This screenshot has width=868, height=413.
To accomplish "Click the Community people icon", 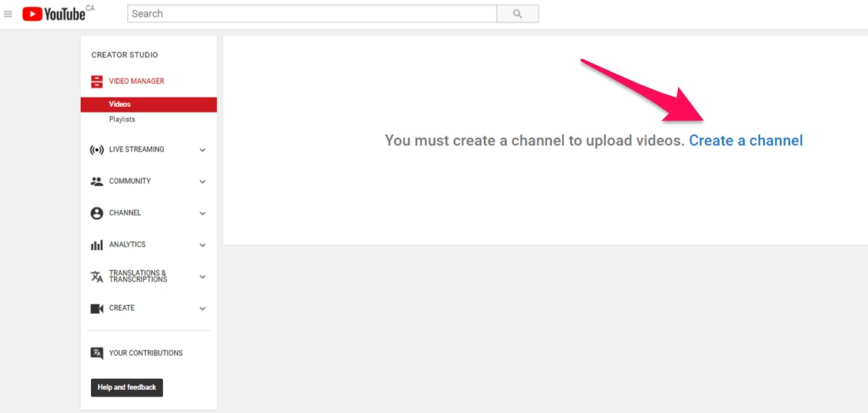I will [x=97, y=182].
